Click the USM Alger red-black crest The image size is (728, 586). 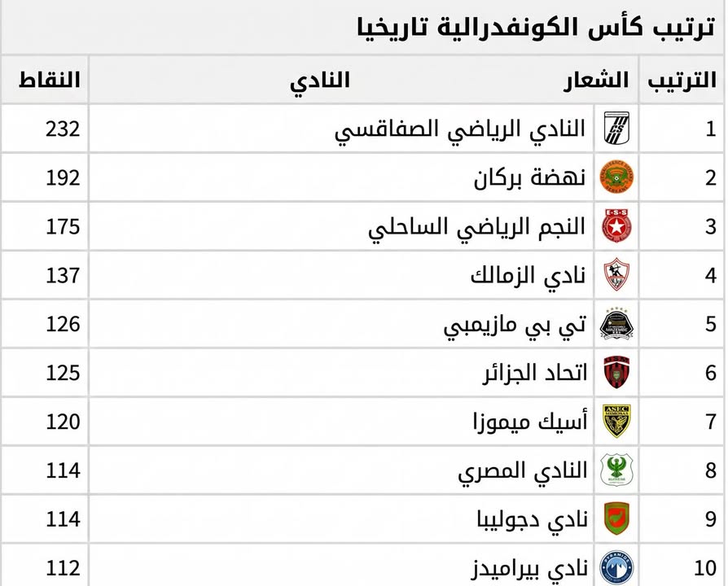pos(616,372)
